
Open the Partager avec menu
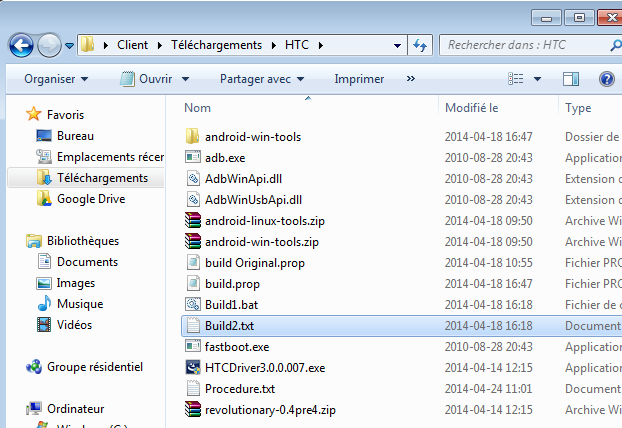click(x=262, y=79)
